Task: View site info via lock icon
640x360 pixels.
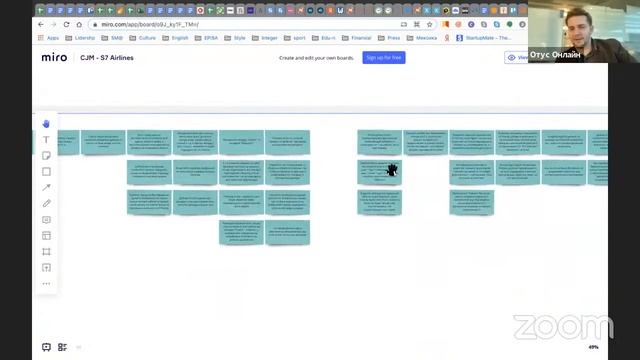Action: click(x=95, y=24)
